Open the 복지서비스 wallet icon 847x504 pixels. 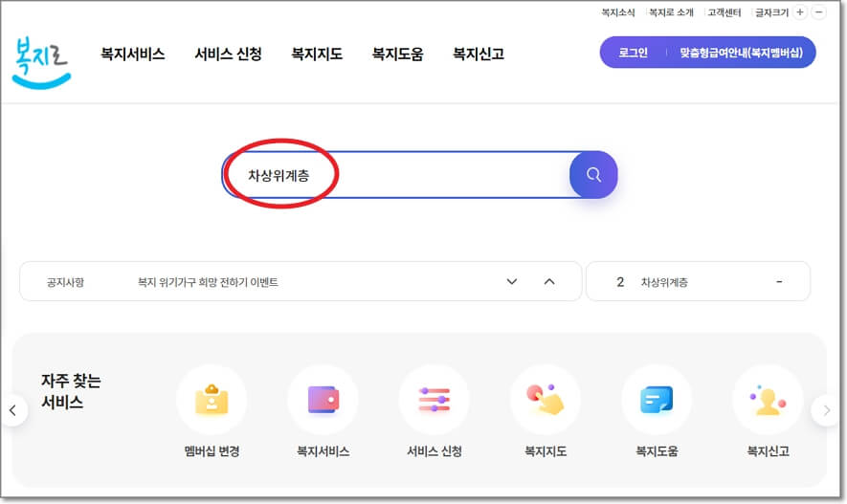[323, 400]
